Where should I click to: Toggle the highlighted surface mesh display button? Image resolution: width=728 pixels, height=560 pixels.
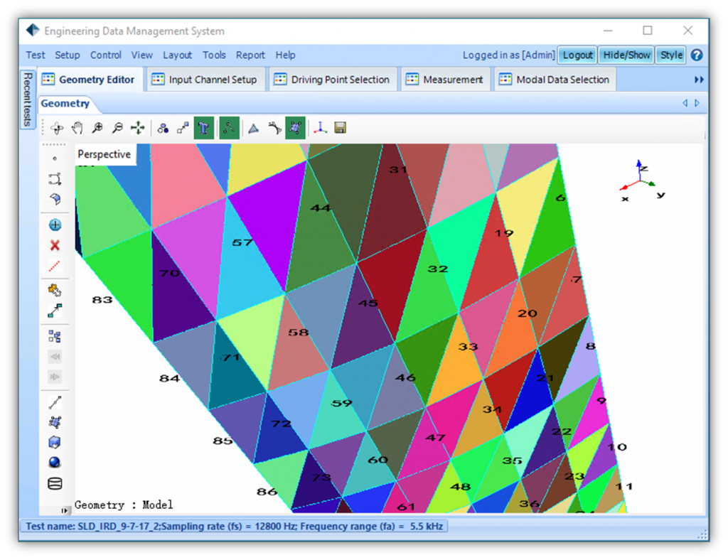point(296,128)
